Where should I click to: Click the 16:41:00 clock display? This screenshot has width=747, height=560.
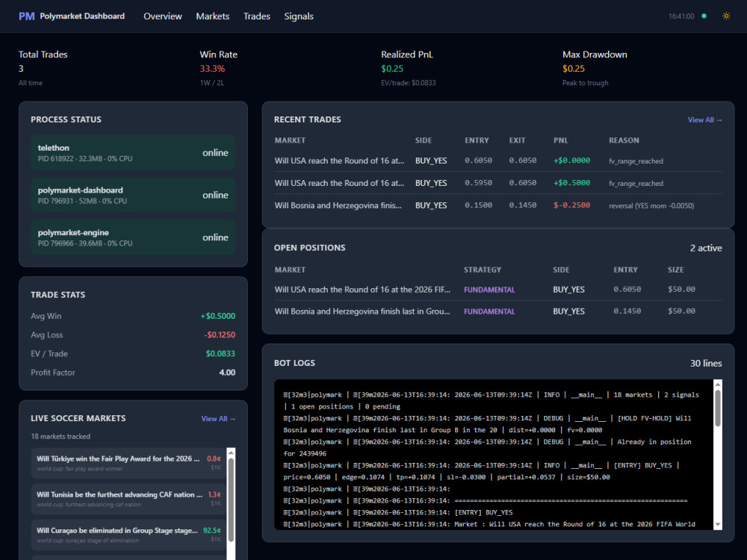tap(681, 16)
